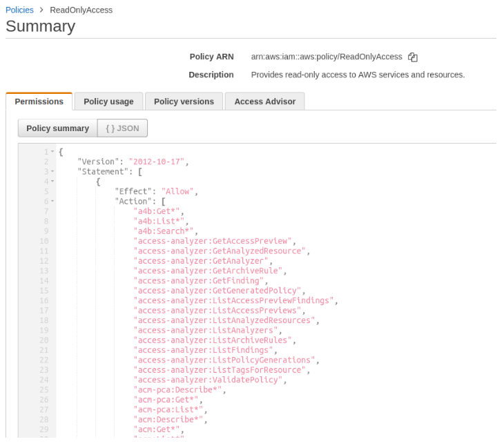
Task: Click the ReadOnlyAccess breadcrumb text
Action: tap(81, 10)
